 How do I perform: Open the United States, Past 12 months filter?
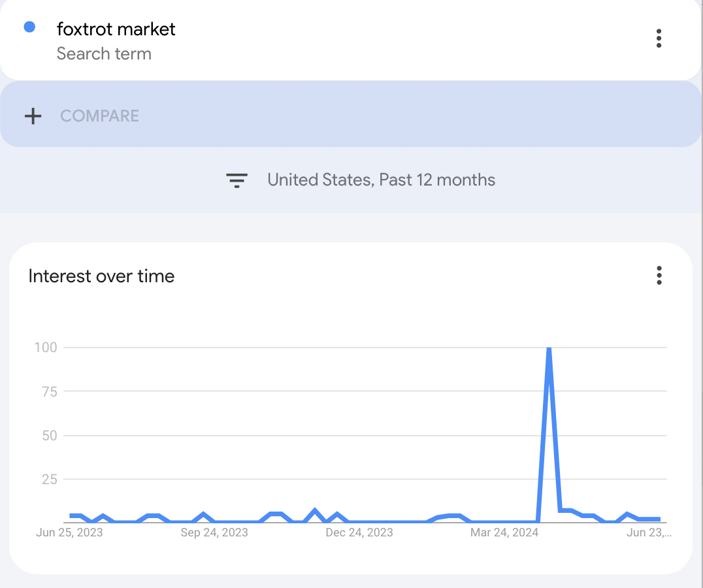pyautogui.click(x=381, y=180)
